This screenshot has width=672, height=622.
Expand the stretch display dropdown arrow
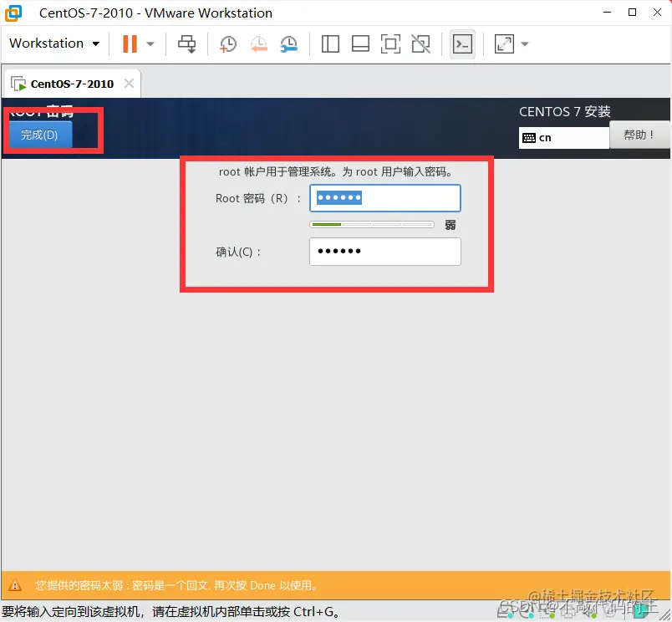[525, 43]
